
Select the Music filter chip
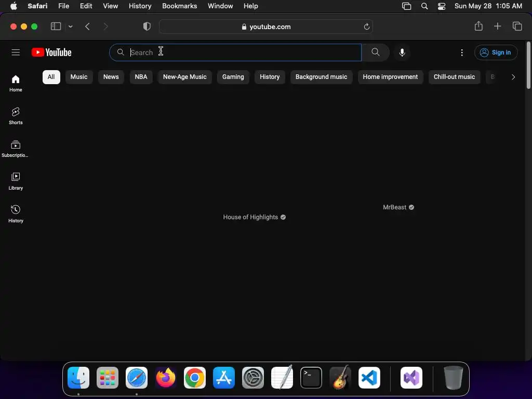coord(79,77)
